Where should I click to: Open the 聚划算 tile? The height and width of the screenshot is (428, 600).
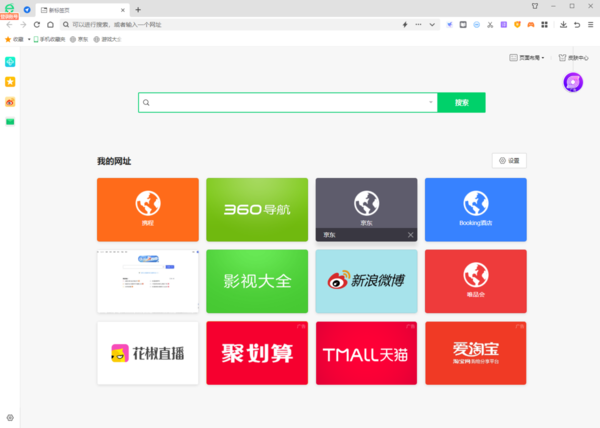click(257, 353)
